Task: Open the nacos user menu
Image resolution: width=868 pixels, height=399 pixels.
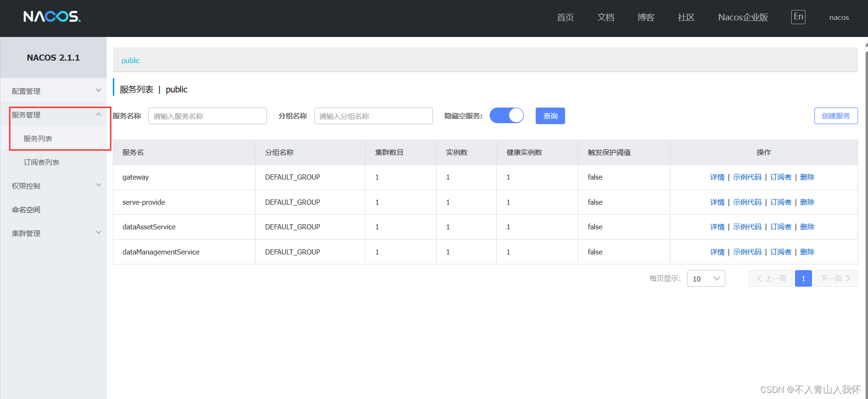Action: pyautogui.click(x=839, y=18)
